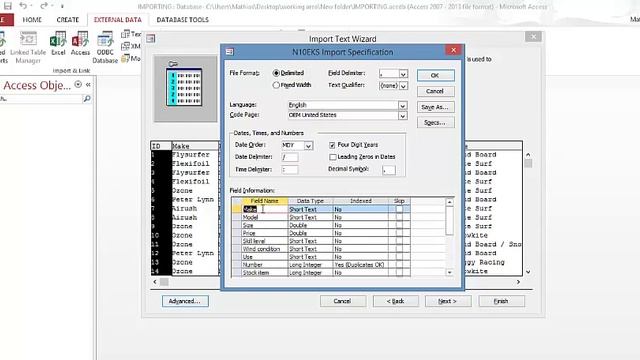This screenshot has width=640, height=360.
Task: Click the search magnifier in navigation pane
Action: pyautogui.click(x=87, y=99)
